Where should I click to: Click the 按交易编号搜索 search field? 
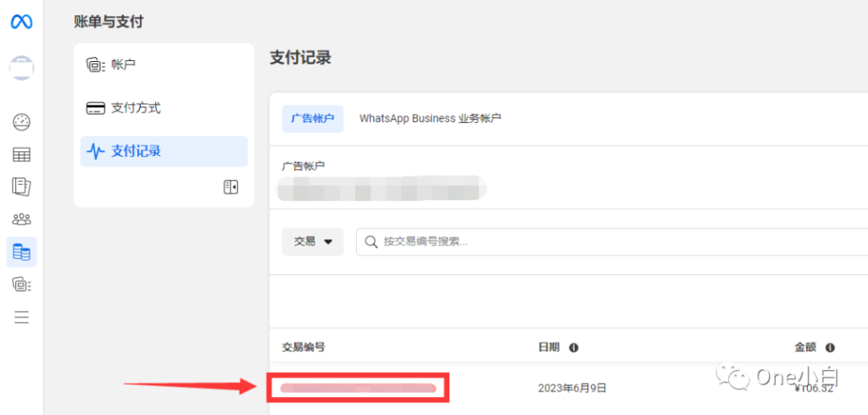tap(612, 242)
